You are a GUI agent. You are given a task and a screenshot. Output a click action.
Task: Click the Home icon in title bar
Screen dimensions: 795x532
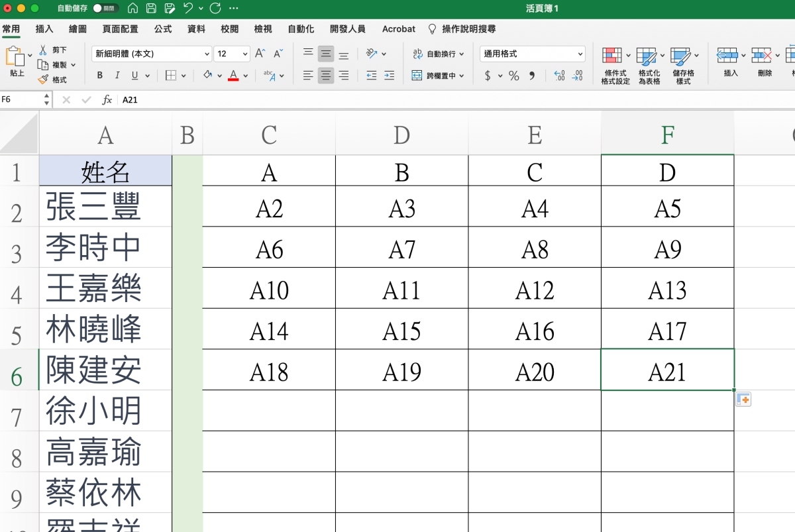tap(132, 9)
